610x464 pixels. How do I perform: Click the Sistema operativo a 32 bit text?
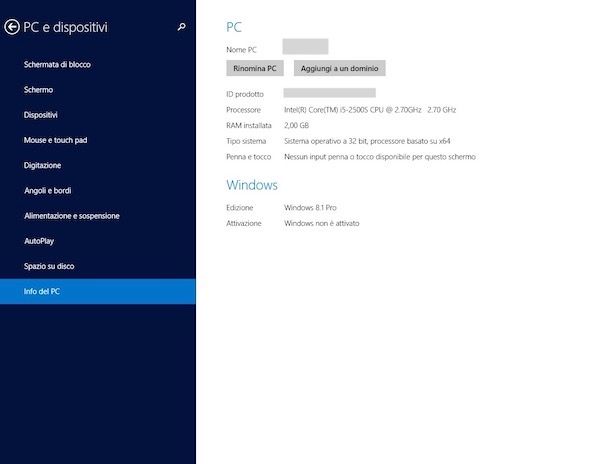pos(367,141)
